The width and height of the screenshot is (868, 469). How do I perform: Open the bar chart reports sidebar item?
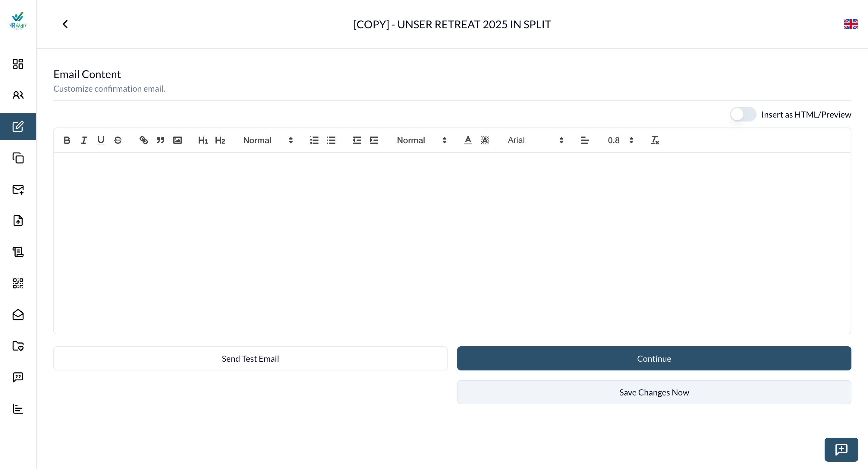coord(18,409)
